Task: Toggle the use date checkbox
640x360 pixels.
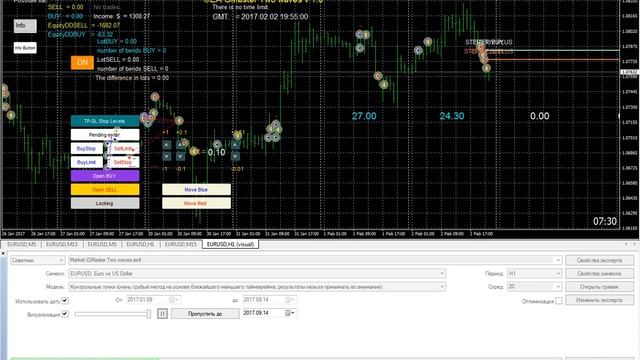Action: [x=65, y=301]
